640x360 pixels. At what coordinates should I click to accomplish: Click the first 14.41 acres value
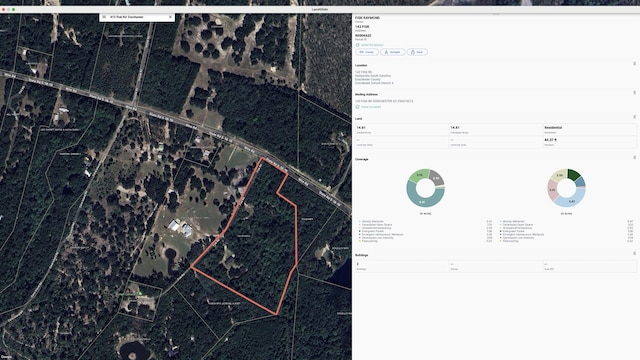[x=361, y=127]
